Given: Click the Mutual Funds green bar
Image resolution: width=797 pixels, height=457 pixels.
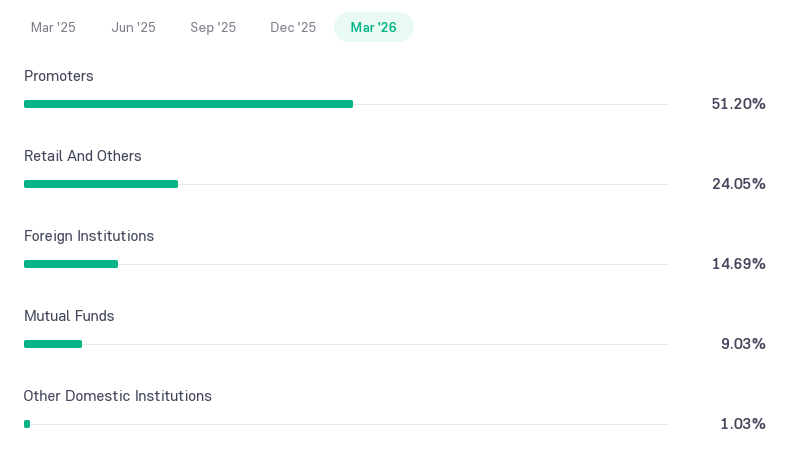Looking at the screenshot, I should tap(53, 344).
